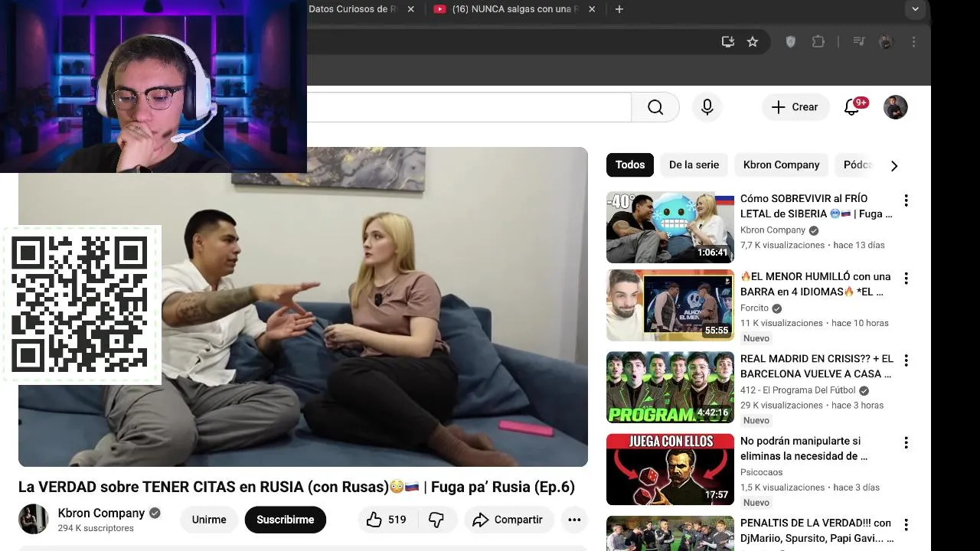
Task: Click the Crear button
Action: tap(795, 107)
